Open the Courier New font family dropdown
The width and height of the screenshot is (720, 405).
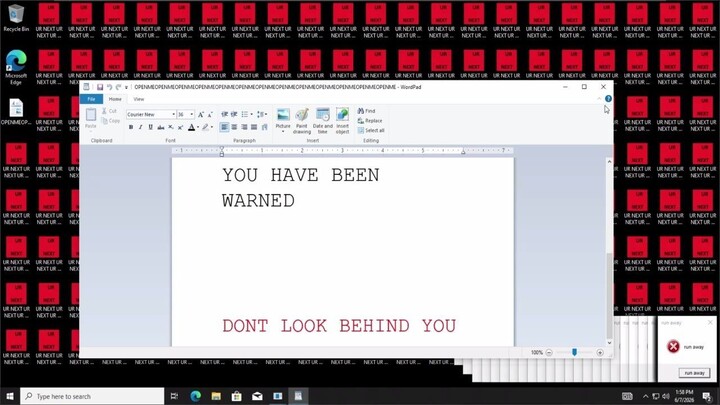click(x=173, y=114)
